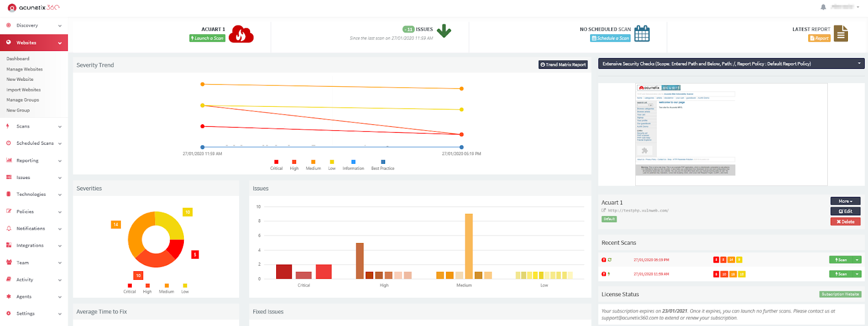Expand the Scans sidebar section
The image size is (868, 326).
click(x=60, y=126)
